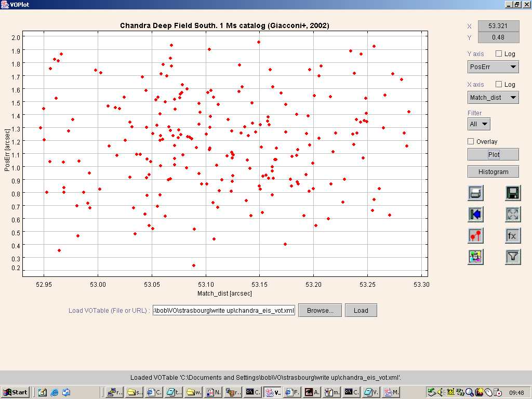Enable Log scale for X axis
The width and height of the screenshot is (532, 399).
pos(499,84)
